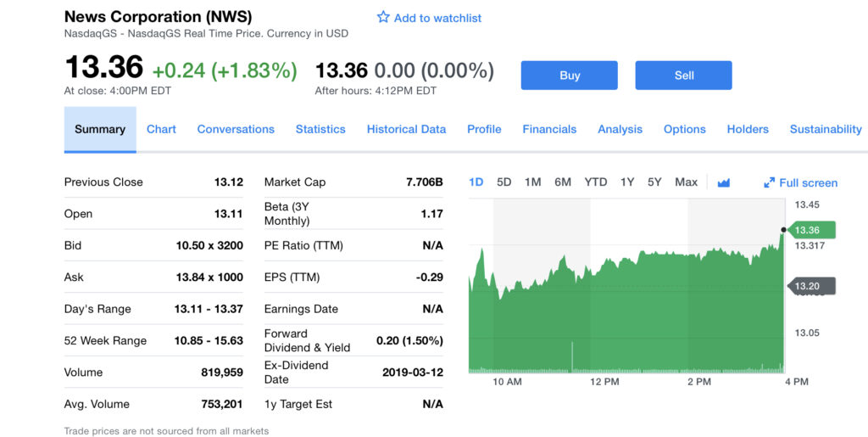The image size is (868, 437).
Task: Click the Market Cap value 7.706B
Action: (425, 182)
